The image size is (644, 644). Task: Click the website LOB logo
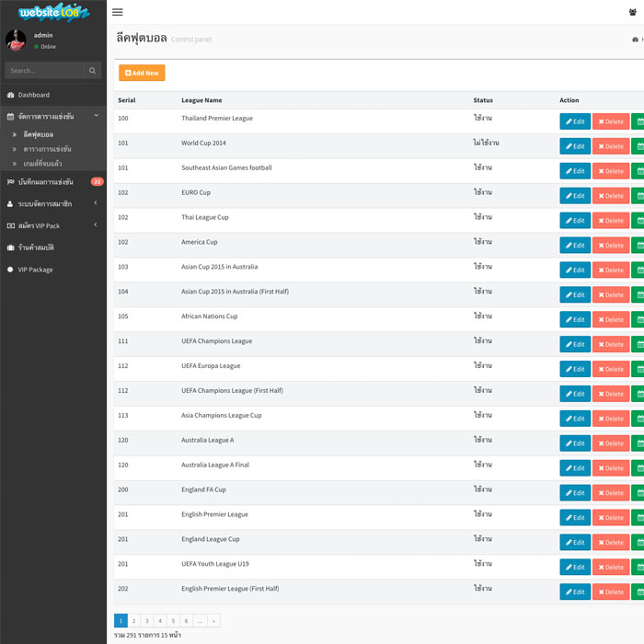click(x=53, y=12)
